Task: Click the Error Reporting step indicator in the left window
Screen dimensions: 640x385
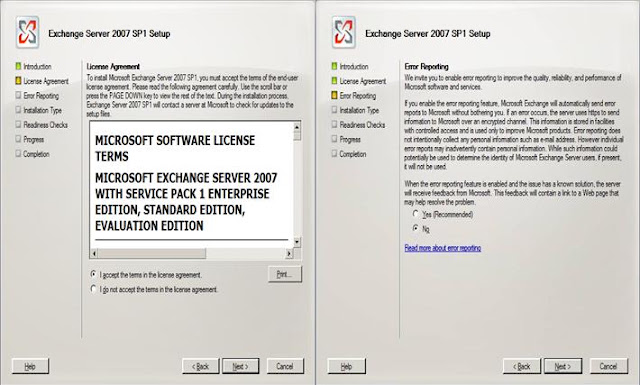Action: tap(37, 96)
